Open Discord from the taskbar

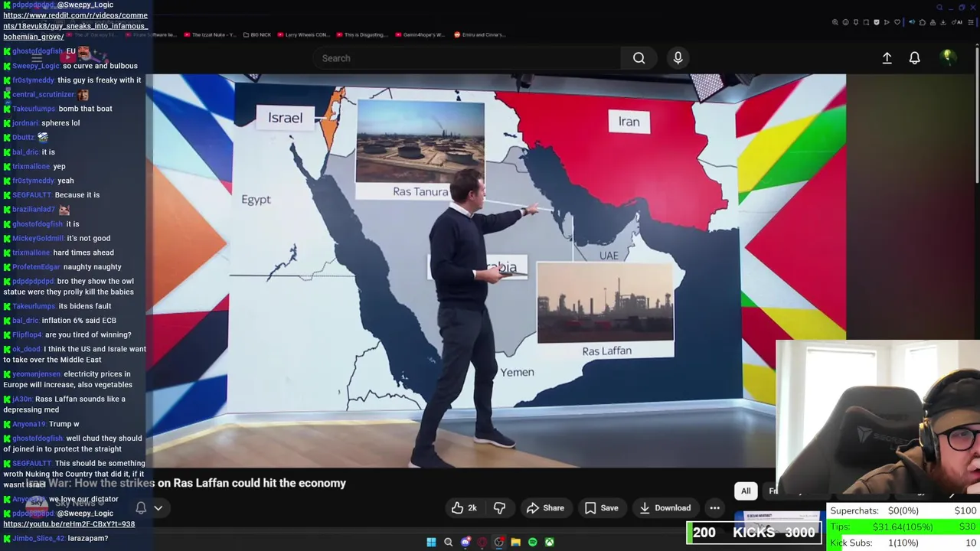tap(465, 542)
